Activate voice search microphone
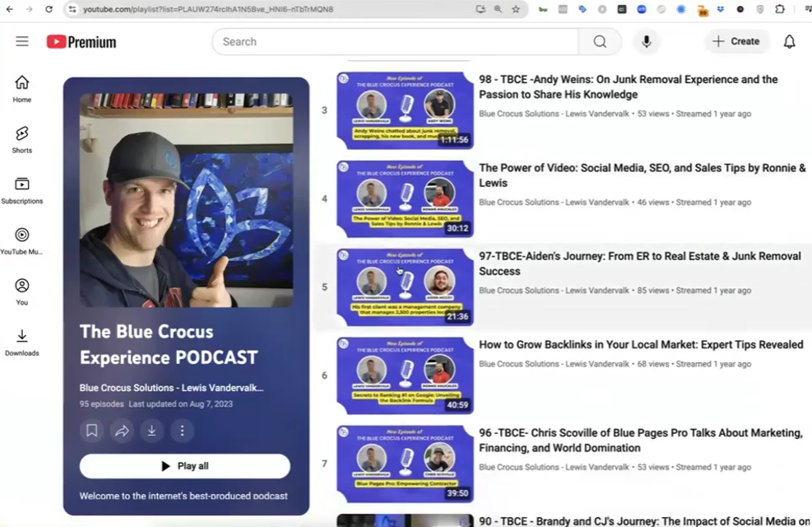Screen dimensions: 812x527 646,41
